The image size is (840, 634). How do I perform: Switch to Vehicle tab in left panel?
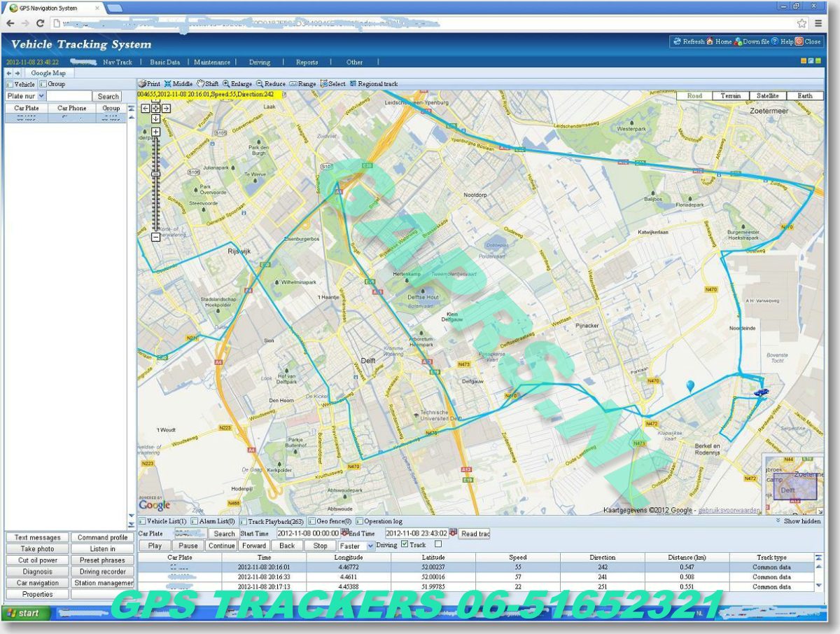pos(20,84)
